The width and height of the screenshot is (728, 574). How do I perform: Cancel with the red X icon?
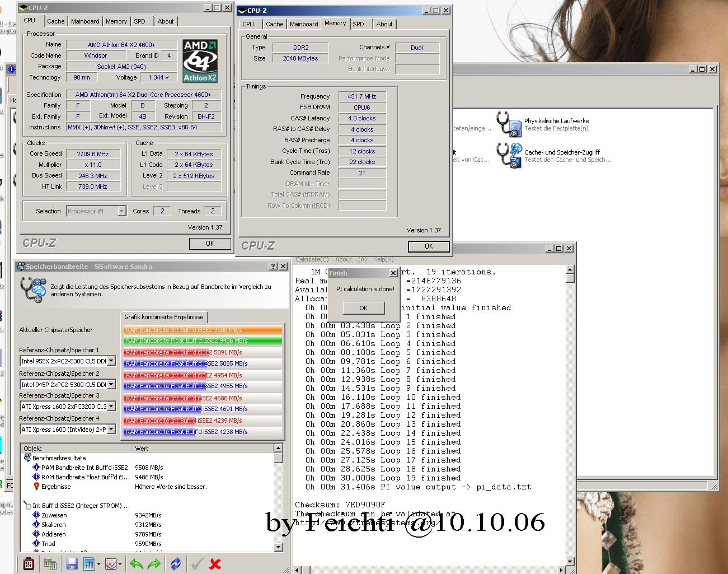click(x=215, y=564)
